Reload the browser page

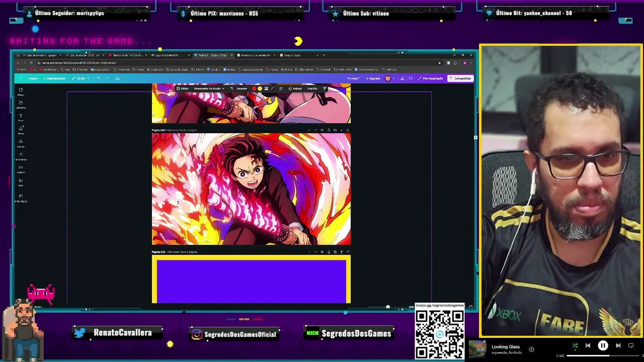click(x=31, y=63)
